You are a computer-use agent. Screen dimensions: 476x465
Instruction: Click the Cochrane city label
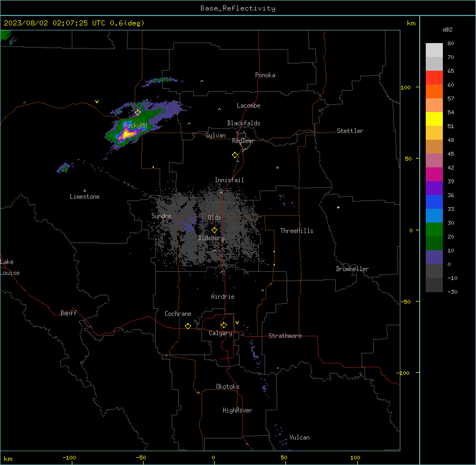178,314
